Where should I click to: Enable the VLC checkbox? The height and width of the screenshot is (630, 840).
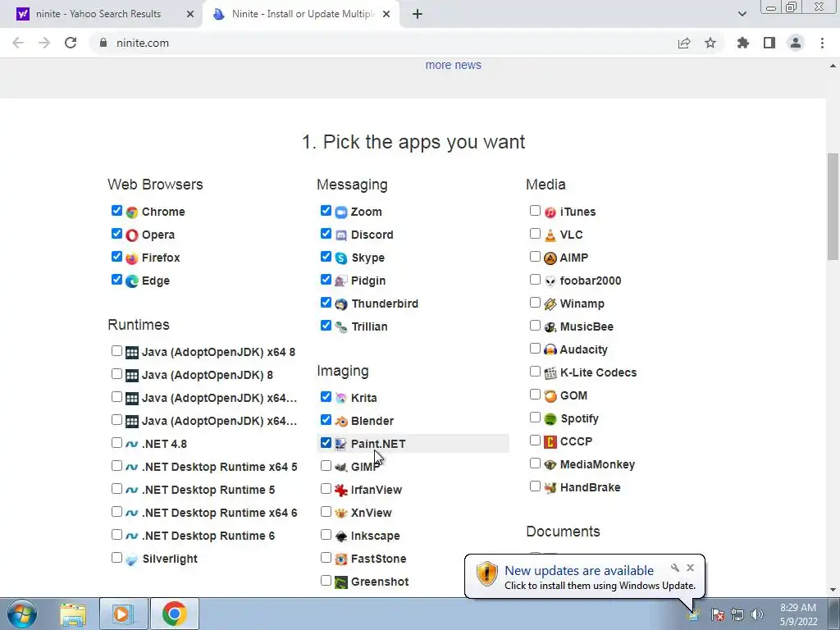tap(535, 234)
